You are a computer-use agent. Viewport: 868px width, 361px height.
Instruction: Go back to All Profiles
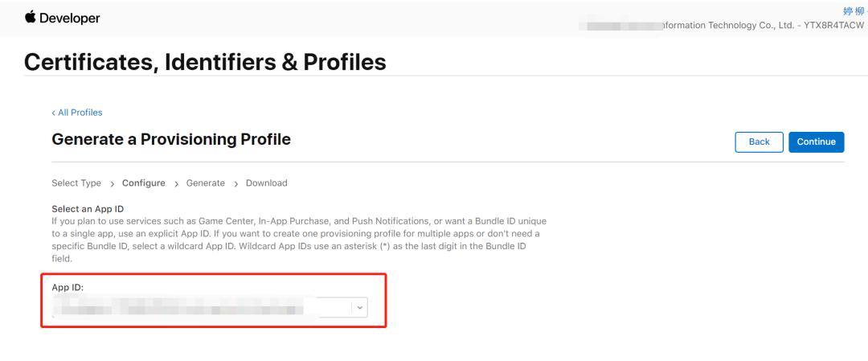pos(79,113)
